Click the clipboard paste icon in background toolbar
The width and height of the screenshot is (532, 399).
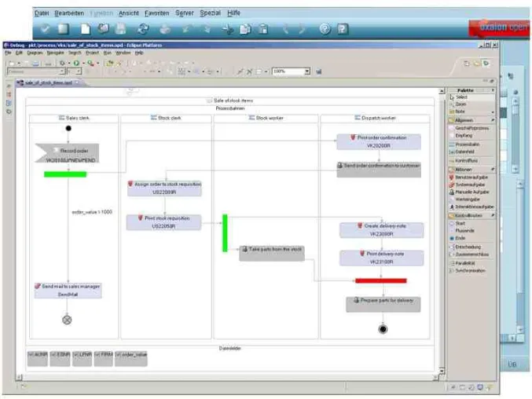tap(263, 30)
